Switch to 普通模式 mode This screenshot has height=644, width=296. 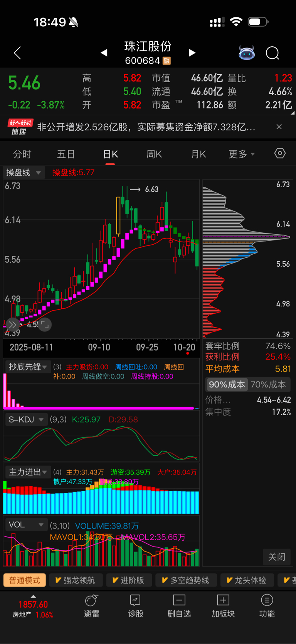[25, 580]
